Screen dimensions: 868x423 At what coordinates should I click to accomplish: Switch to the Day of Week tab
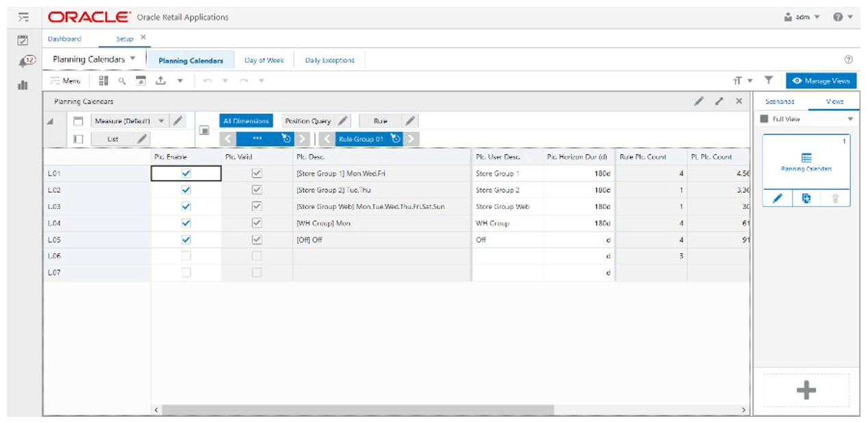(x=262, y=60)
